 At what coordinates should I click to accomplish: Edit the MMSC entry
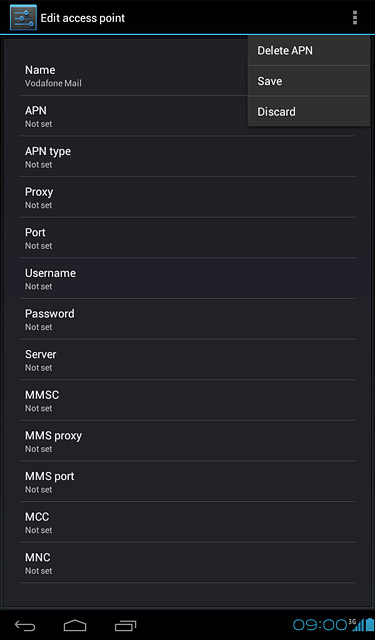(187, 400)
